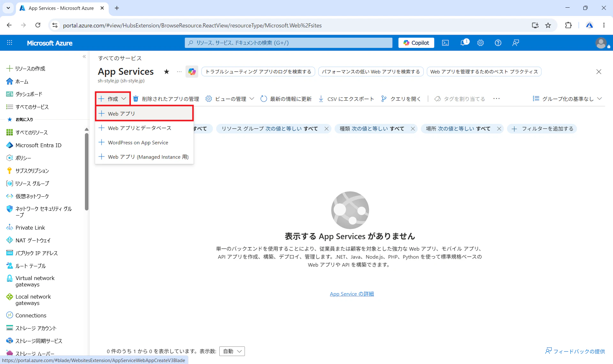Choose Web アプリとデータベース menu item
Screen dimensions: 613x364
point(144,128)
